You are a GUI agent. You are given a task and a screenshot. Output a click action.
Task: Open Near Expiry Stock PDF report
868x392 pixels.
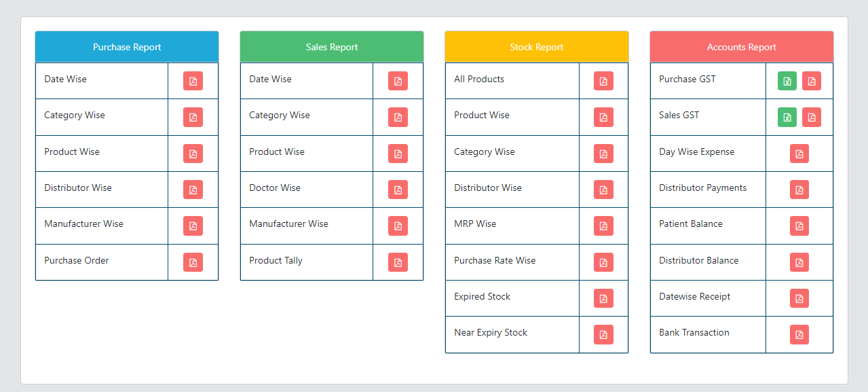pyautogui.click(x=603, y=334)
